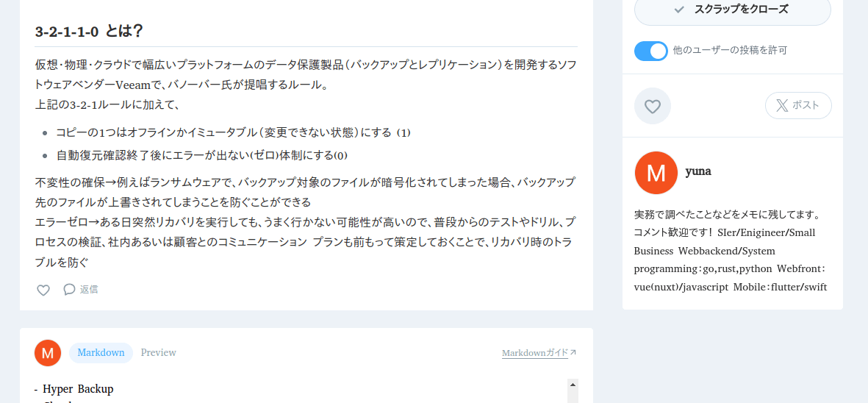The image size is (868, 403).
Task: Click the orange avatar beside the Markdown tab
Action: point(48,353)
